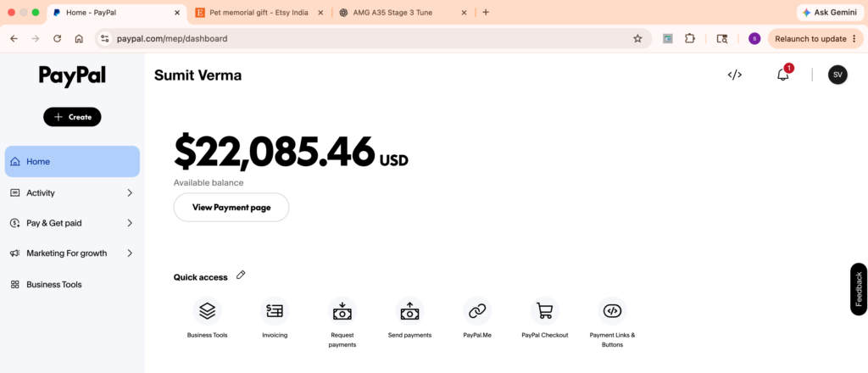Bookmark this page with the star icon
Viewport: 868px width, 373px height.
[x=637, y=39]
